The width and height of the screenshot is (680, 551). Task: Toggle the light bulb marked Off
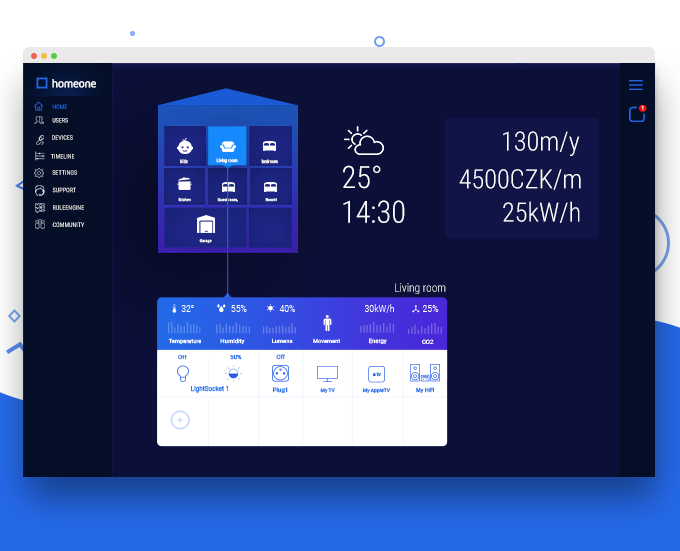[x=183, y=372]
